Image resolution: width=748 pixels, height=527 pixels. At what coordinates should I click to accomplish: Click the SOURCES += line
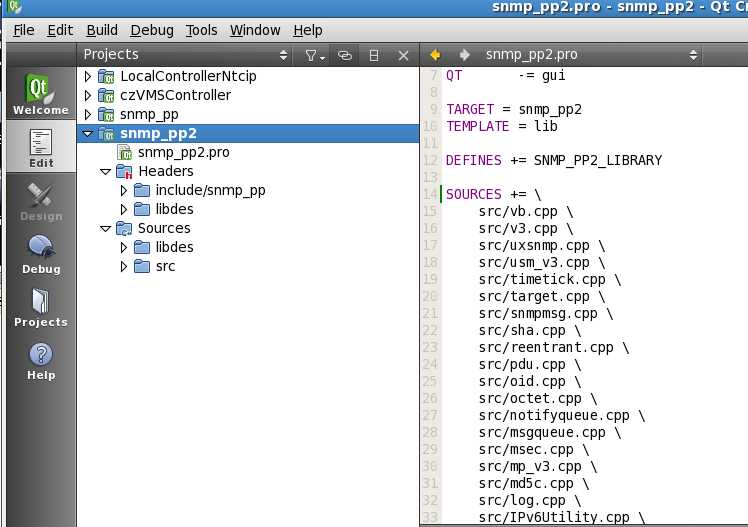pyautogui.click(x=494, y=194)
